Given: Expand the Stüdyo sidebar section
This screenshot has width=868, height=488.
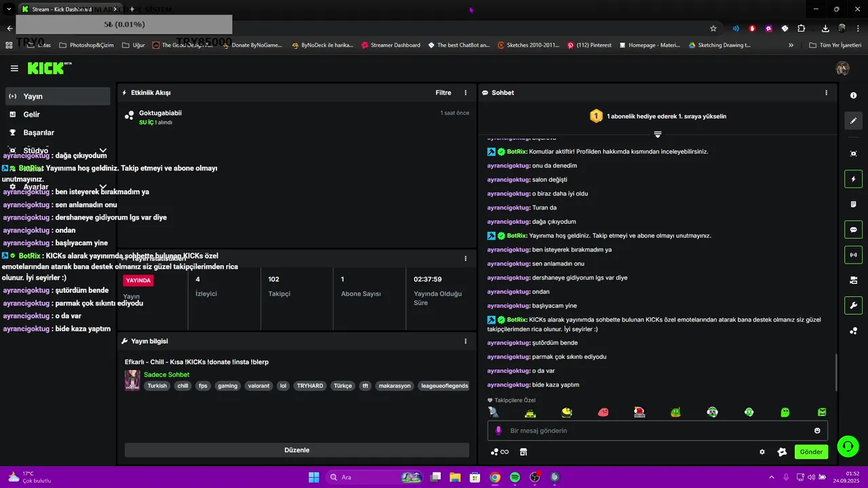Looking at the screenshot, I should tap(103, 150).
